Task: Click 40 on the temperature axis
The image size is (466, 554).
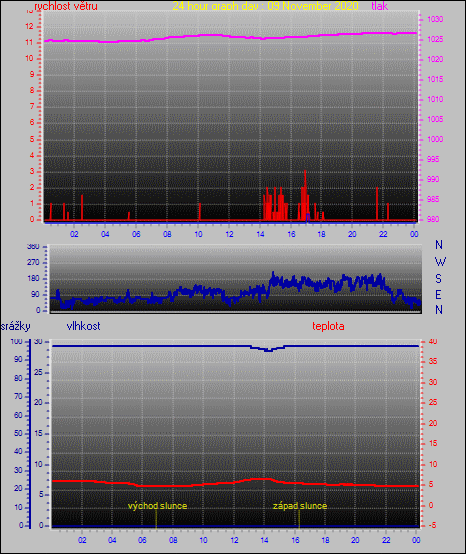Action: point(433,341)
